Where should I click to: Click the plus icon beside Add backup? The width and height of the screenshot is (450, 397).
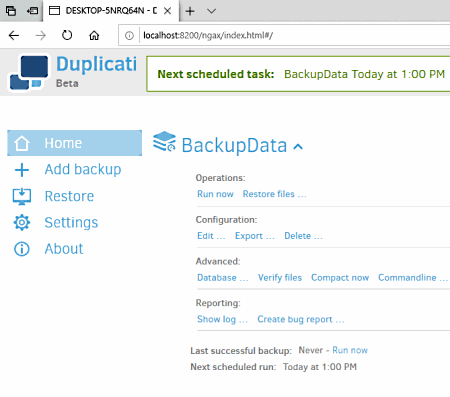click(x=22, y=170)
